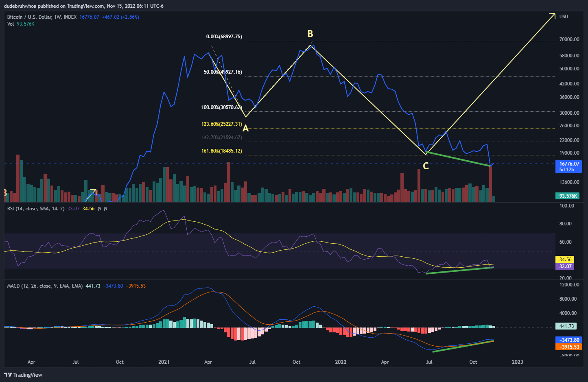Click the RSI axis value label 33.07
Image resolution: width=588 pixels, height=382 pixels.
[565, 266]
